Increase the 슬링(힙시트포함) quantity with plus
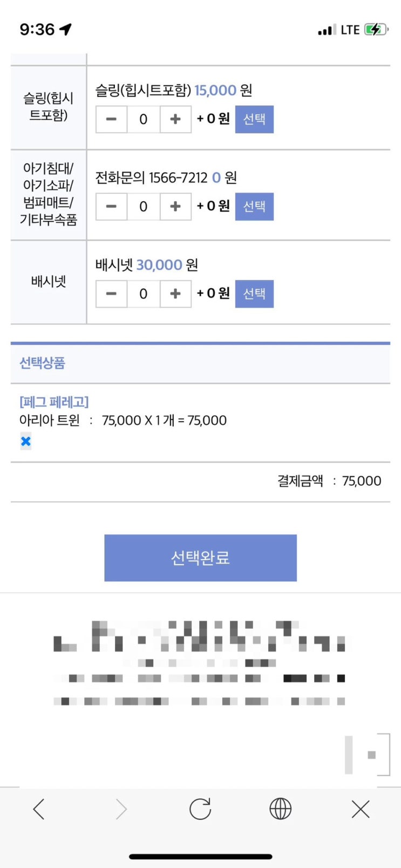This screenshot has width=401, height=868. click(x=175, y=119)
